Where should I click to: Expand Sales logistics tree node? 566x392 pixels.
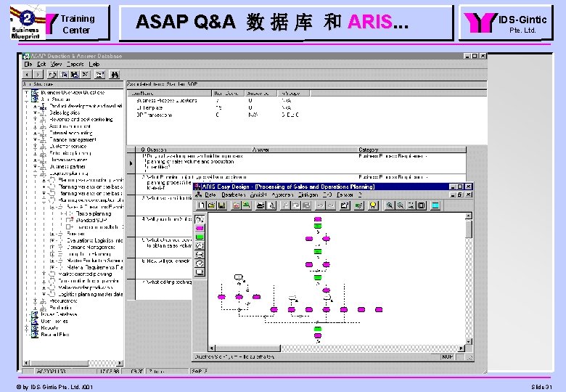pos(35,113)
